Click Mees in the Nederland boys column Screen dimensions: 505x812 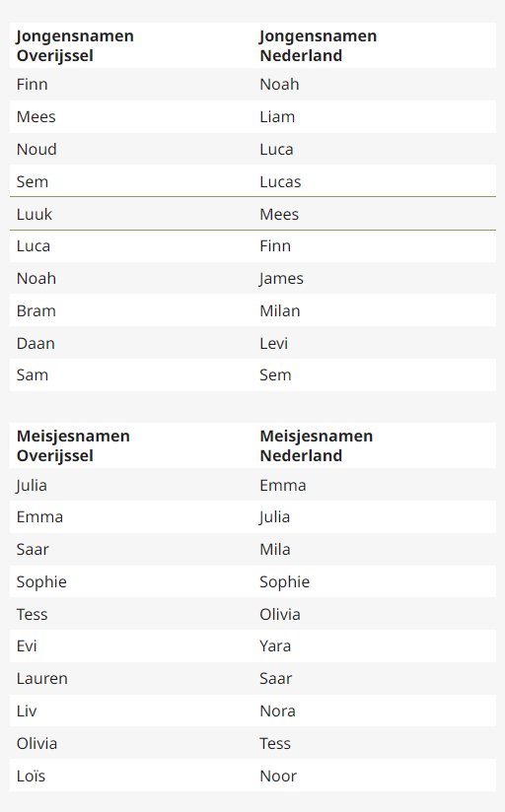[279, 215]
